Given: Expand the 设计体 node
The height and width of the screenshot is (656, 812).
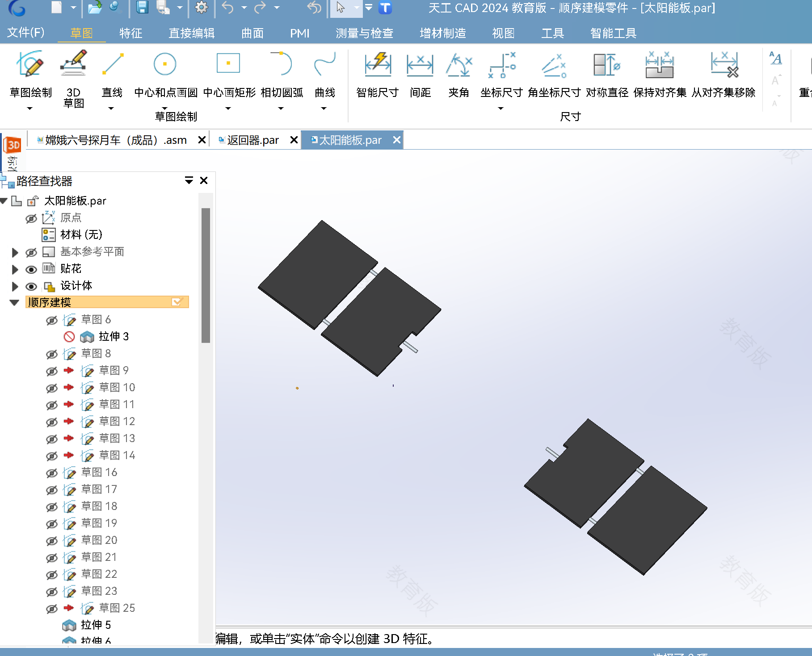Looking at the screenshot, I should click(15, 286).
